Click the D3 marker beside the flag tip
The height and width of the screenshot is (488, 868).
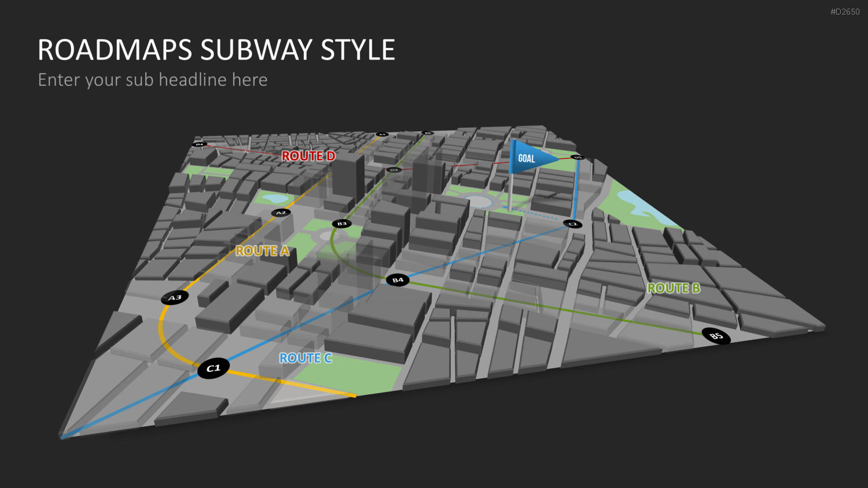[x=577, y=157]
